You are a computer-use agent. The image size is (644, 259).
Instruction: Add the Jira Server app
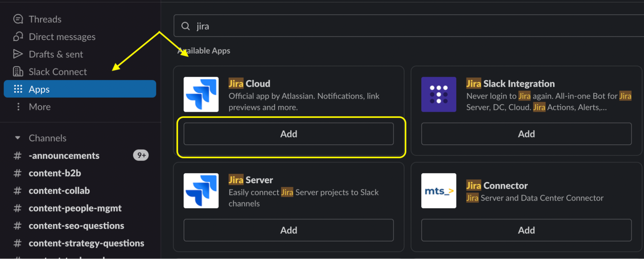289,230
